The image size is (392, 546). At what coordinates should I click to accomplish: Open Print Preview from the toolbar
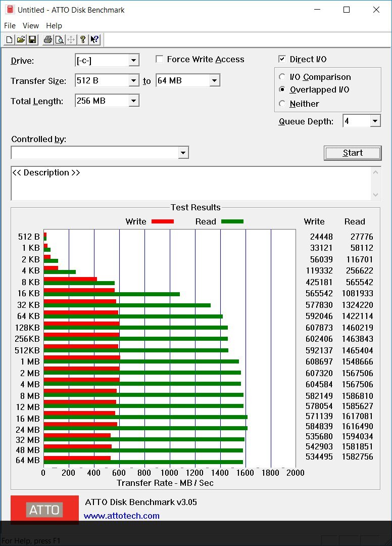(x=59, y=40)
